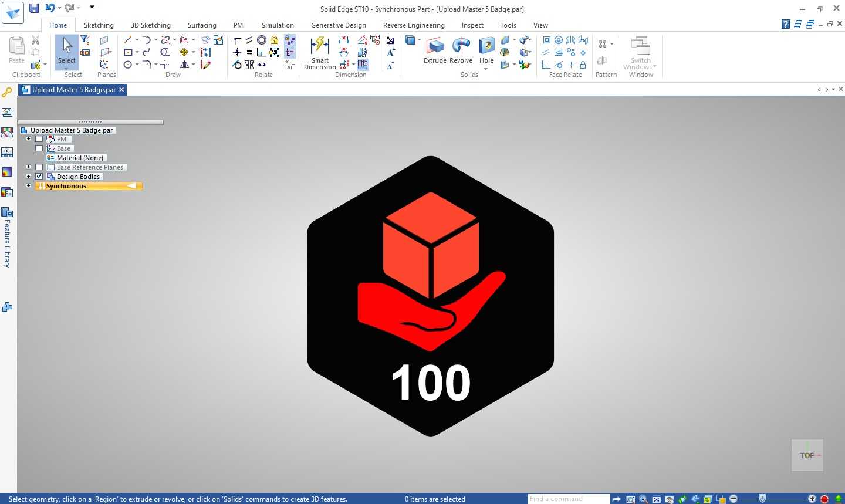This screenshot has width=845, height=504.
Task: Expand the Synchronous node
Action: [28, 186]
